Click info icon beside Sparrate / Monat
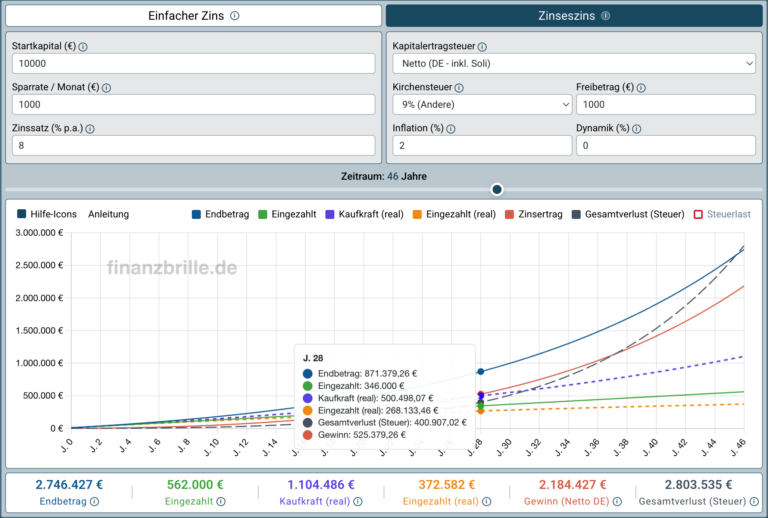Image resolution: width=768 pixels, height=518 pixels. coord(106,88)
